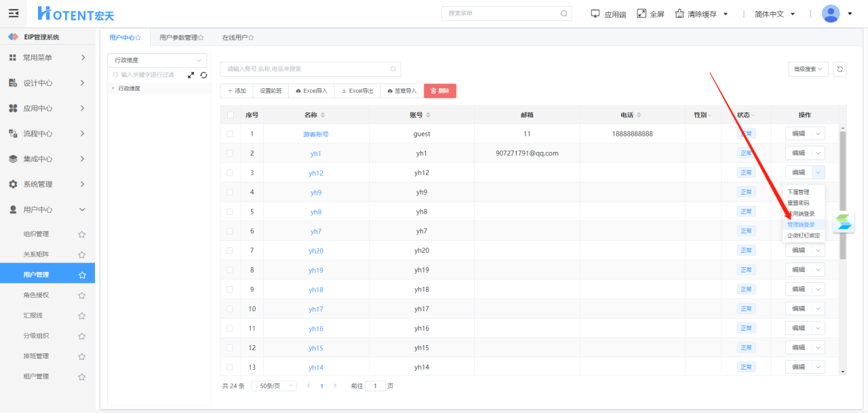Toggle the select-all checkbox in the table header
Screen dimensions: 868x413
point(231,115)
